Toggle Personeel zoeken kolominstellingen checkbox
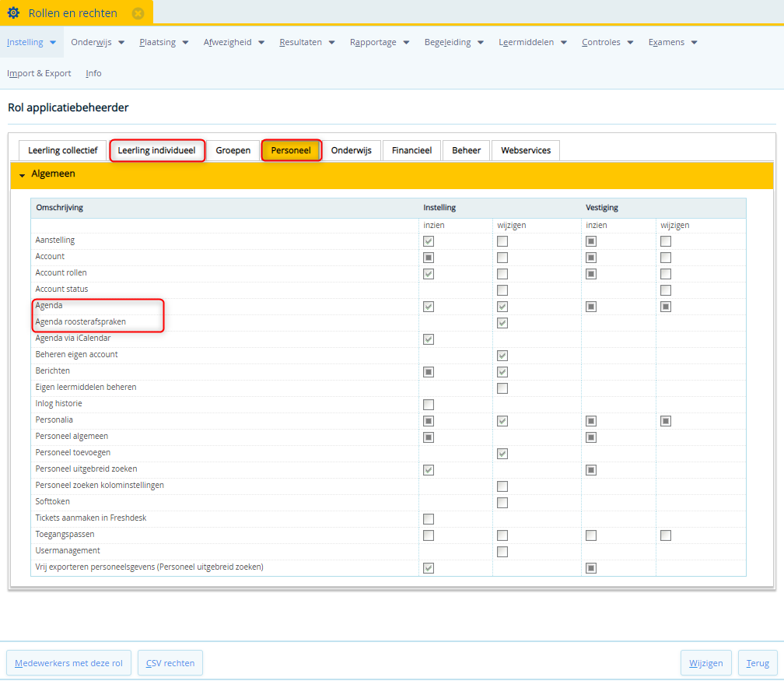The width and height of the screenshot is (784, 681). click(502, 486)
